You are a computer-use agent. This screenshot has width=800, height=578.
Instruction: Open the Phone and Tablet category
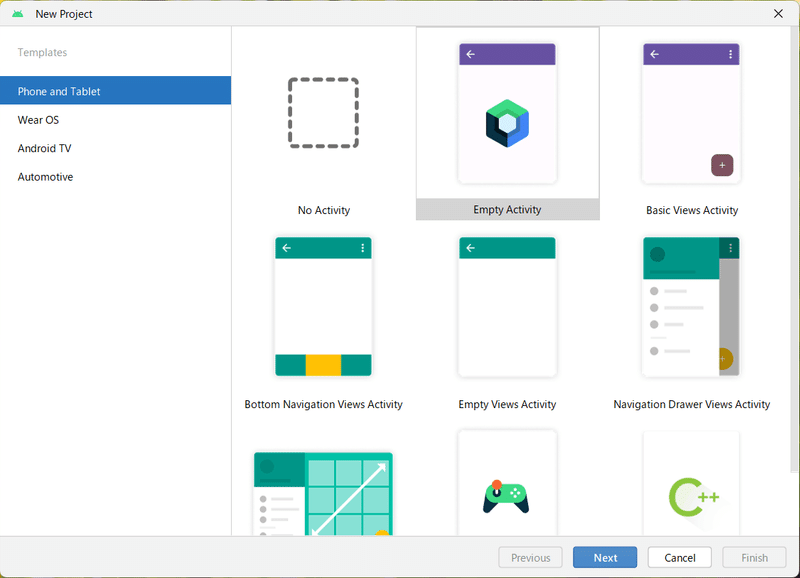(x=115, y=91)
